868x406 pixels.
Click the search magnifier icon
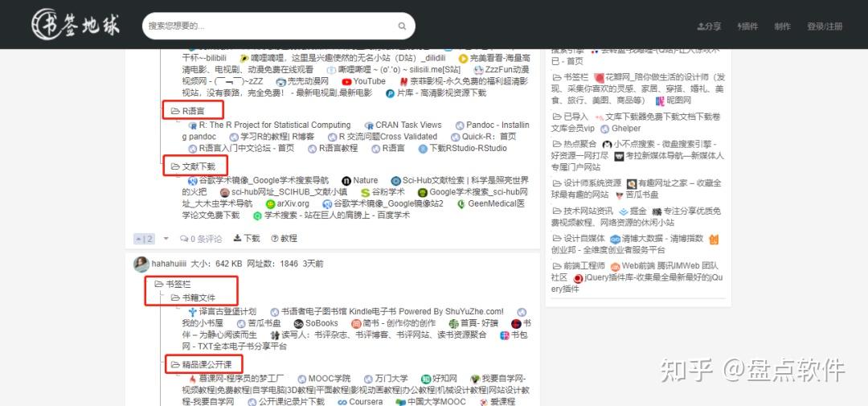pyautogui.click(x=402, y=26)
